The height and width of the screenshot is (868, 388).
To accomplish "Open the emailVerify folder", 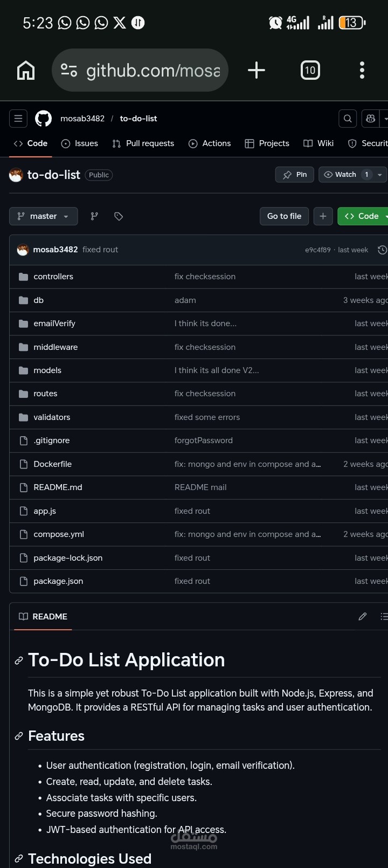I will pos(54,323).
